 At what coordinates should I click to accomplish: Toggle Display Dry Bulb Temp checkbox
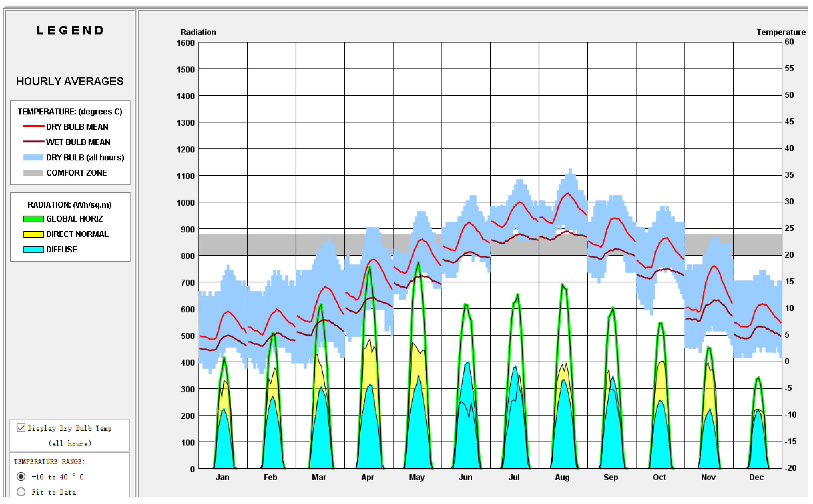click(x=21, y=428)
